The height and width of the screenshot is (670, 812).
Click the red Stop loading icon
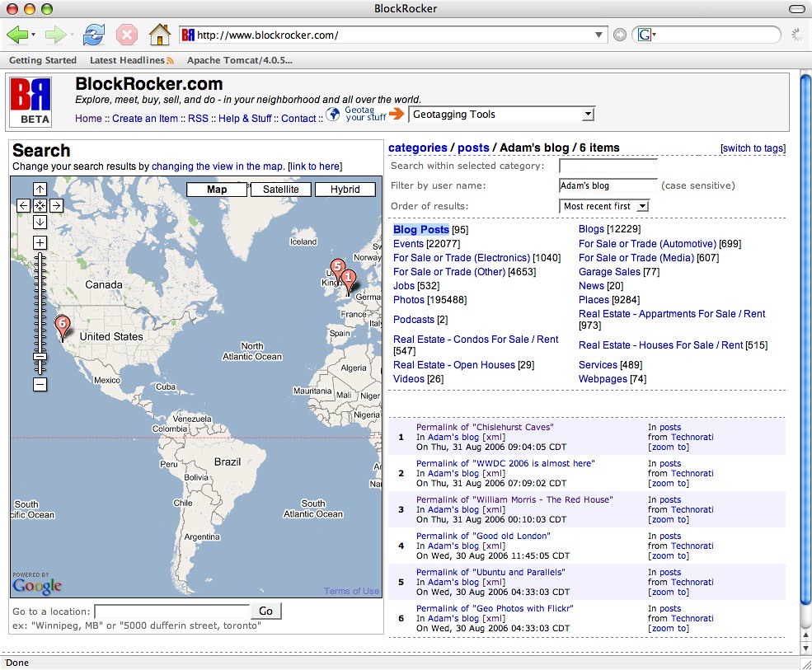[127, 35]
